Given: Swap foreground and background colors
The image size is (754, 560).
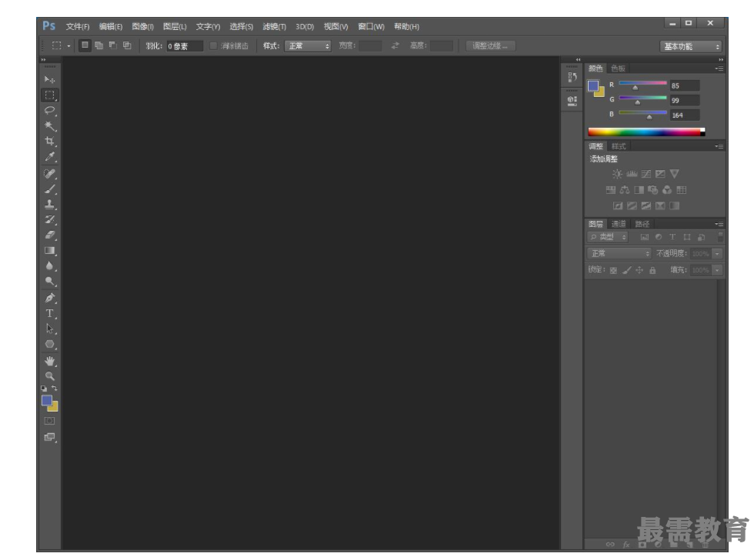Looking at the screenshot, I should [55, 388].
